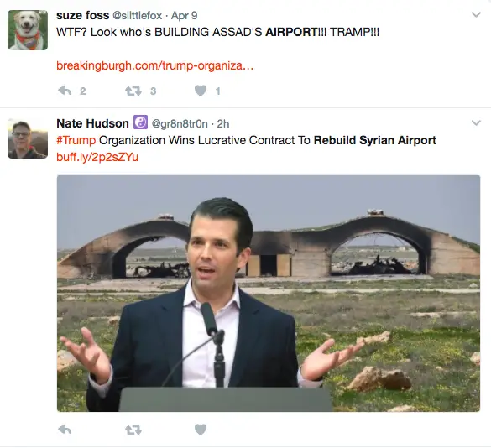Expand options chevron on Nate Hudson tweet
This screenshot has width=491, height=448.
[x=476, y=122]
